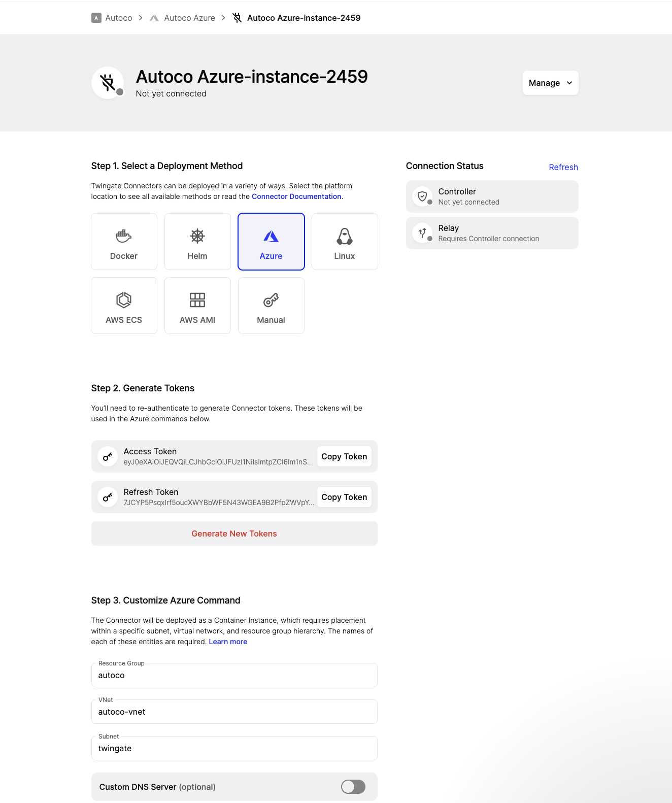The image size is (672, 803).
Task: Pick the Linux deployment method
Action: point(345,242)
